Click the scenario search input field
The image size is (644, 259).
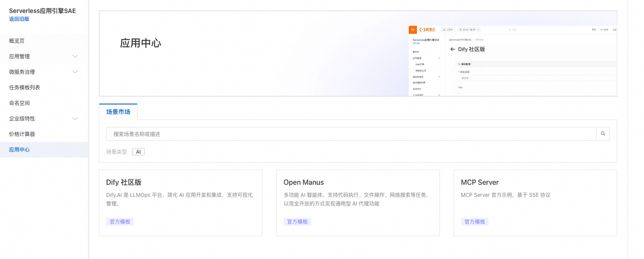(x=313, y=133)
